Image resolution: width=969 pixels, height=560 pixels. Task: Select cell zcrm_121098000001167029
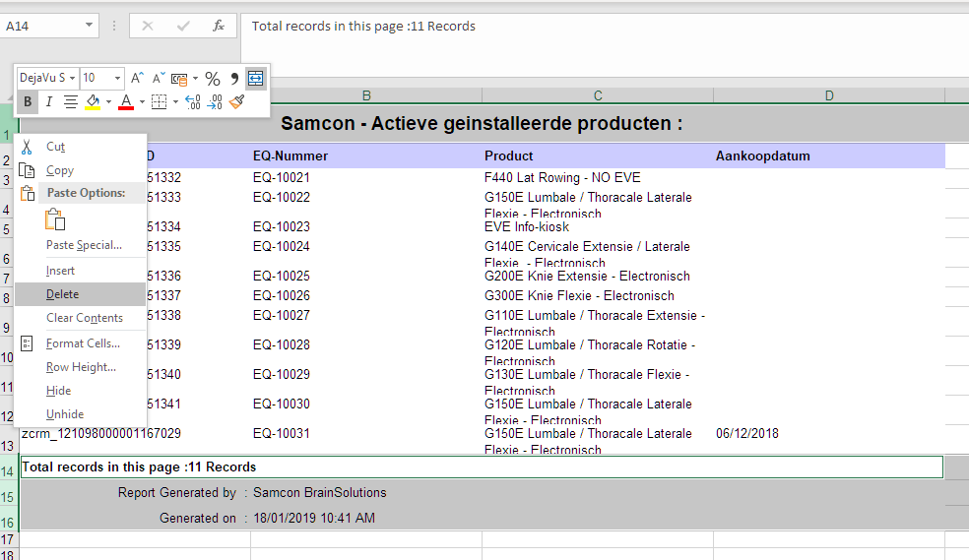point(135,439)
